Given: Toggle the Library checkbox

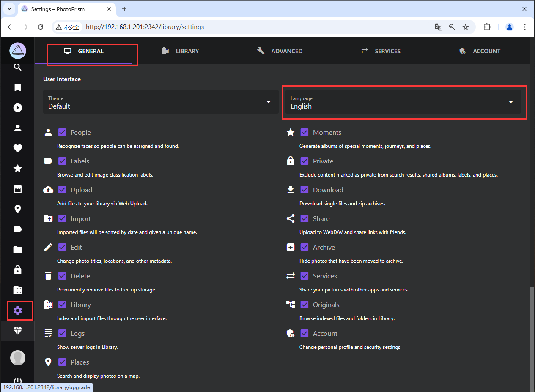Looking at the screenshot, I should (62, 305).
